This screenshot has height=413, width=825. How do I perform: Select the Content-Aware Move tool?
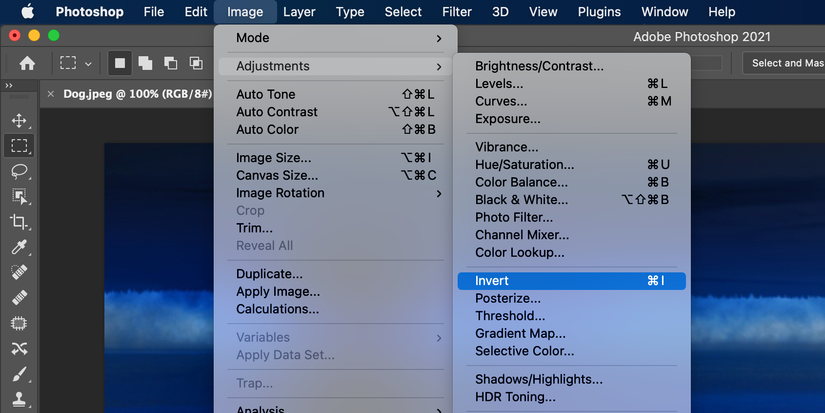click(19, 348)
